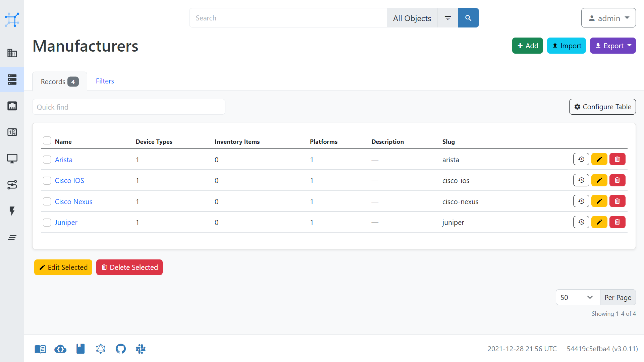Switch to the Filters tab
This screenshot has height=362, width=644.
105,81
